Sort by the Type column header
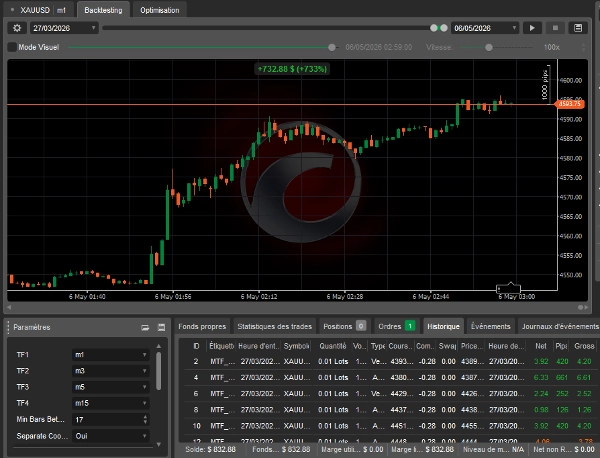The height and width of the screenshot is (458, 600). tap(377, 346)
